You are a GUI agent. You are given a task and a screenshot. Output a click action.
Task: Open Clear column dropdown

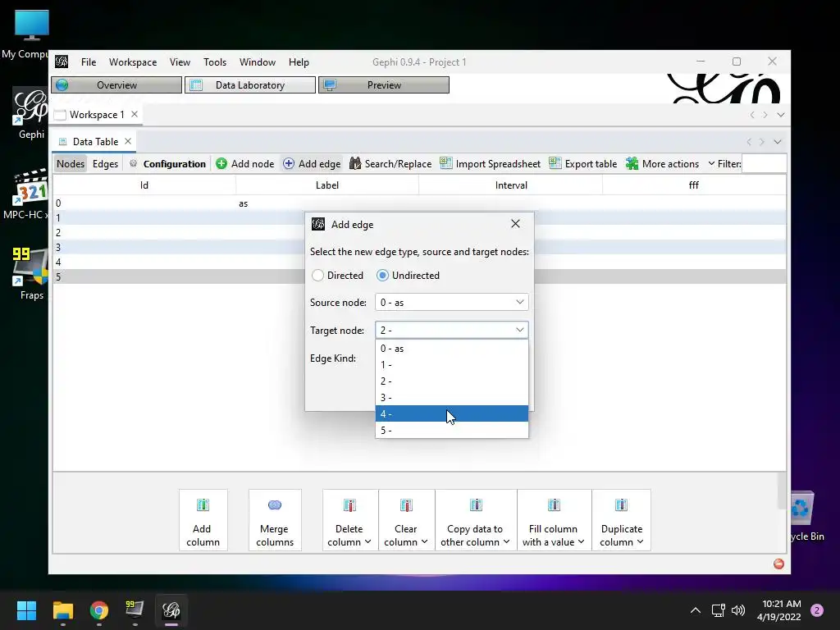tap(406, 520)
